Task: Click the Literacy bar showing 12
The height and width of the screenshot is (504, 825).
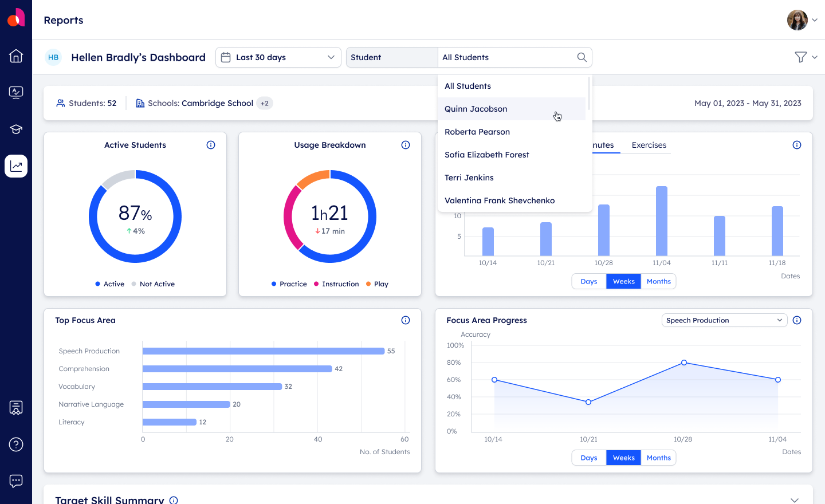Action: 170,422
